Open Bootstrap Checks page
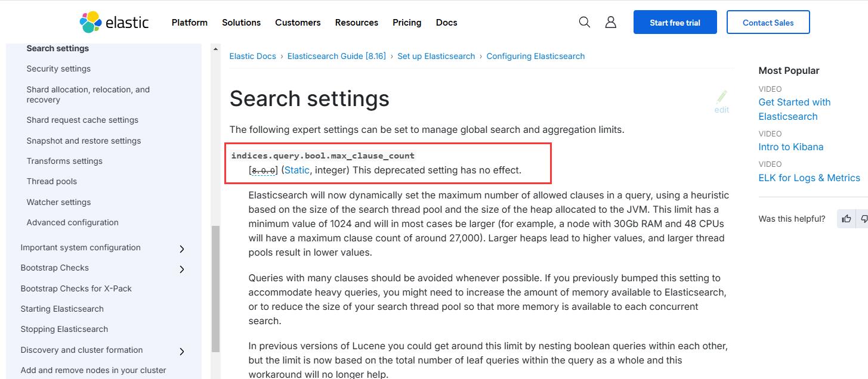868x379 pixels. [x=54, y=268]
